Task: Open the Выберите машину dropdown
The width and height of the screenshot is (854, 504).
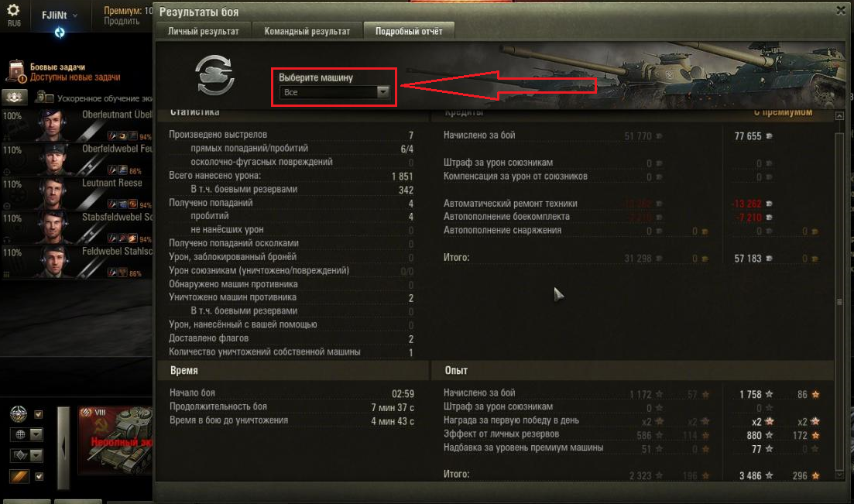Action: point(334,92)
